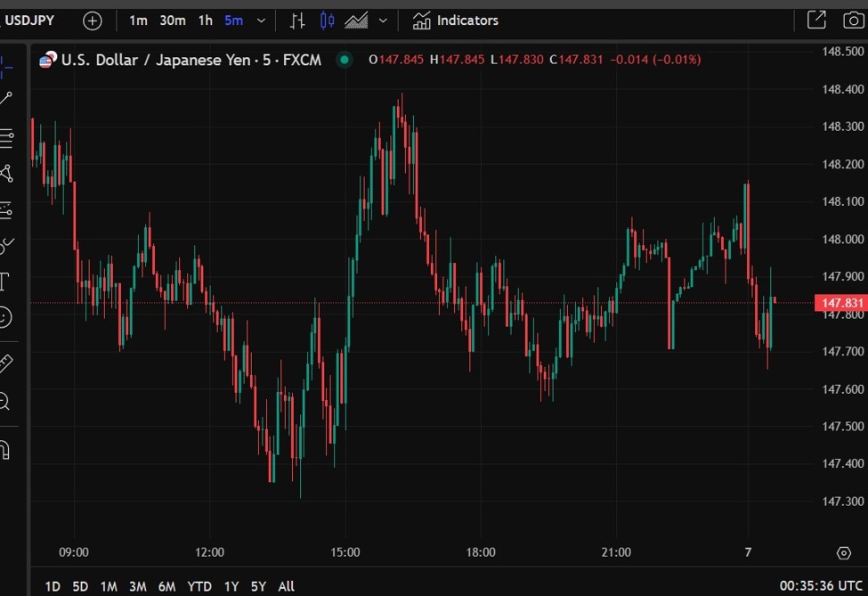Switch chart style to bars
The image size is (868, 596).
298,20
